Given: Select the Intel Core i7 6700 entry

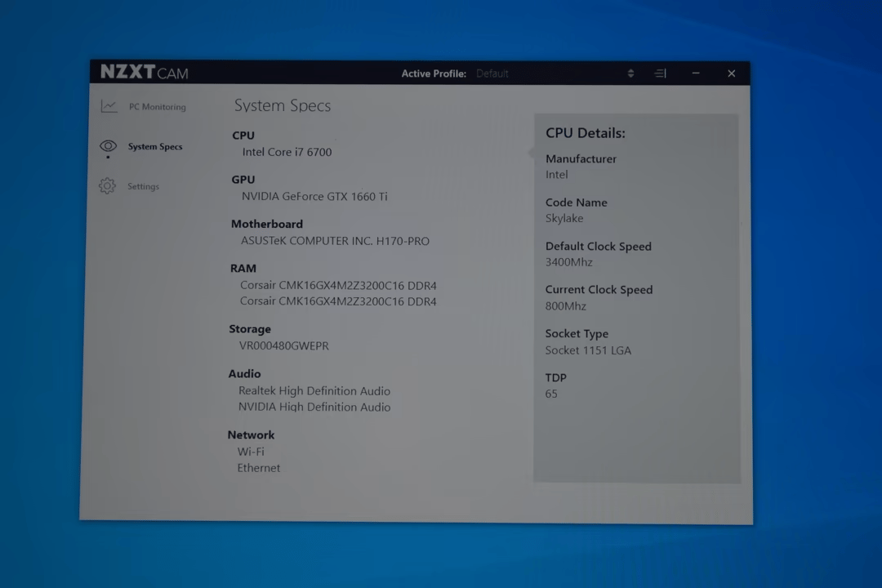Looking at the screenshot, I should tap(287, 152).
